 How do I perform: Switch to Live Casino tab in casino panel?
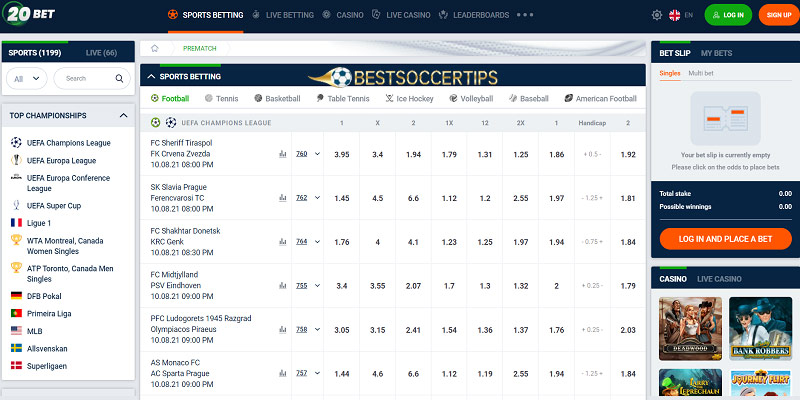719,279
